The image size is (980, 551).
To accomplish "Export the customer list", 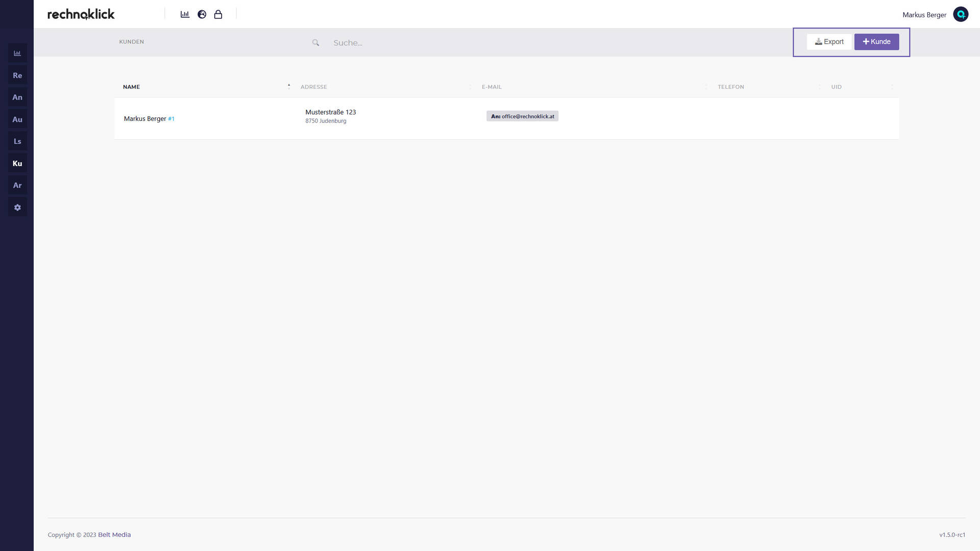I will click(x=829, y=42).
